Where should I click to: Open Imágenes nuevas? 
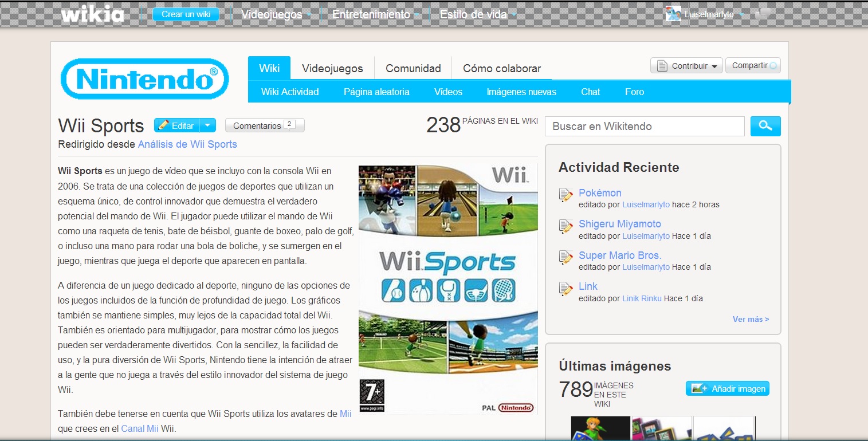point(521,92)
